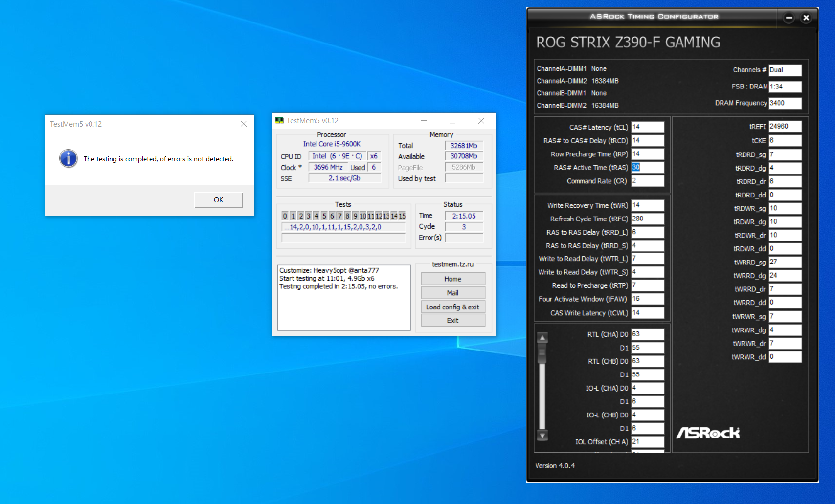
Task: Click the Total memory value "32681Mb"
Action: click(464, 146)
